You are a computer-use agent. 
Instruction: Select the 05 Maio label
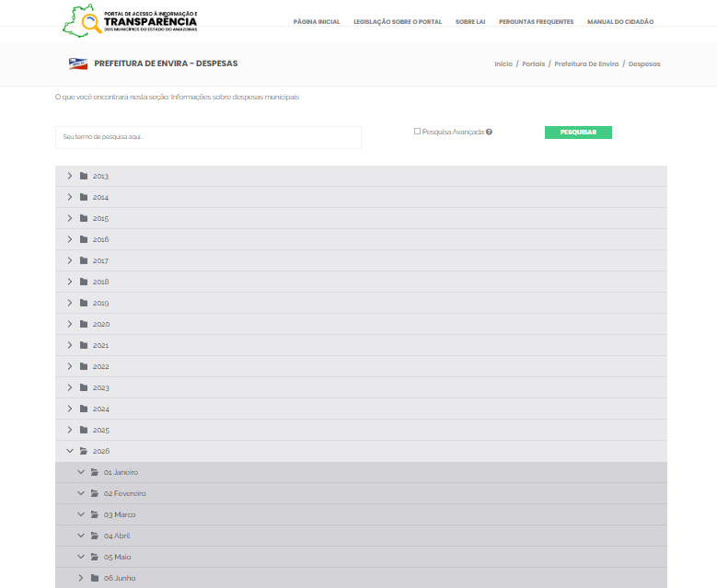pos(117,558)
